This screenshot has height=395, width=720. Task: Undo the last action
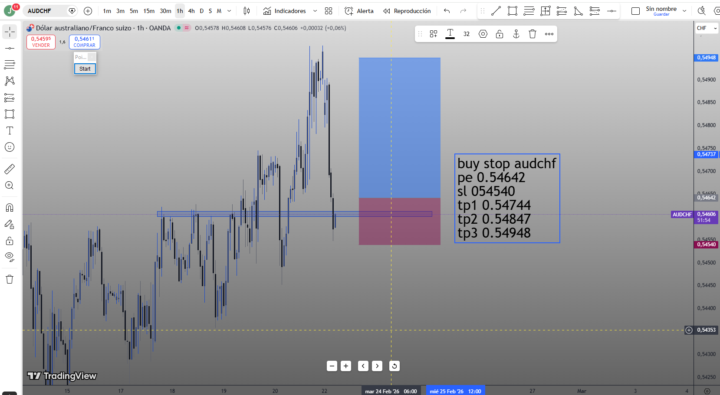point(447,11)
